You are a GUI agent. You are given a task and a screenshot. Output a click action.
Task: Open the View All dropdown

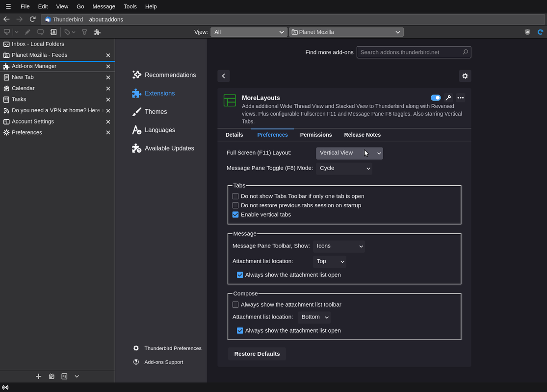tap(249, 32)
